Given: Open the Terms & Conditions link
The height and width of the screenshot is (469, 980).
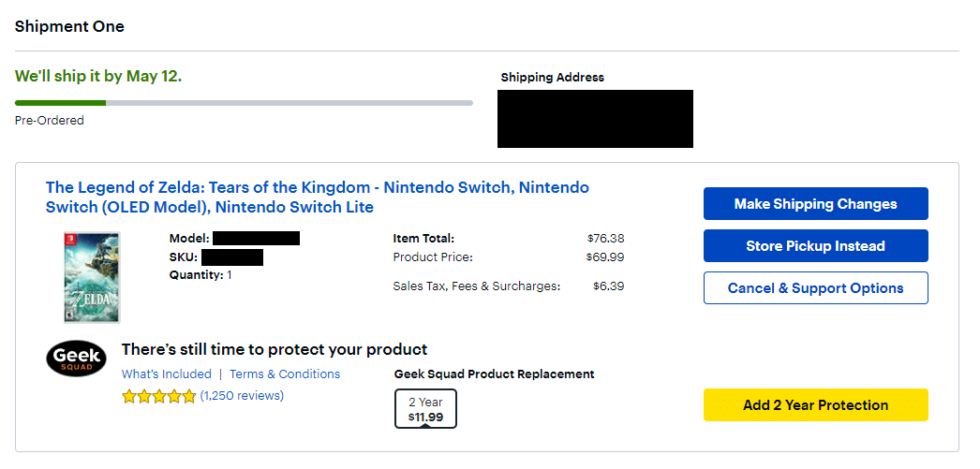Looking at the screenshot, I should [285, 374].
